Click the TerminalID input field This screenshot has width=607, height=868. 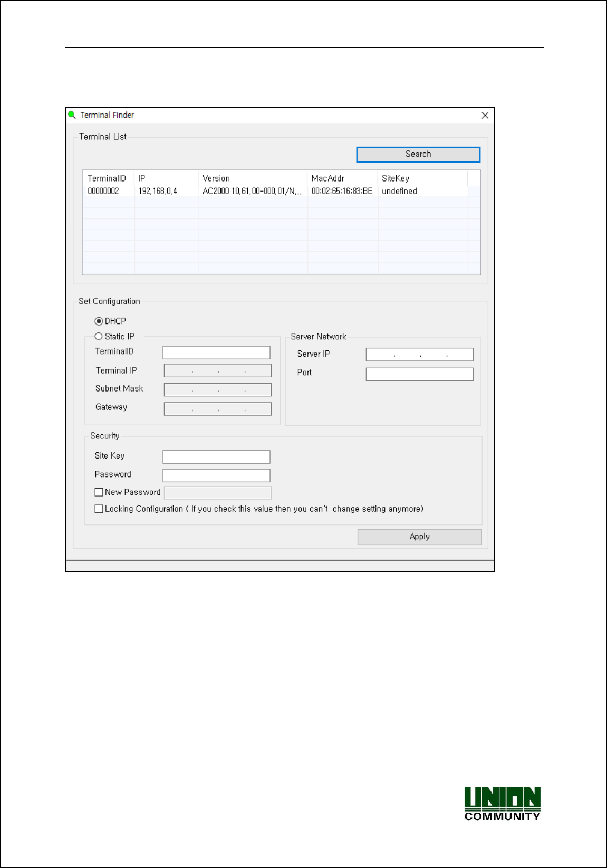[x=216, y=352]
